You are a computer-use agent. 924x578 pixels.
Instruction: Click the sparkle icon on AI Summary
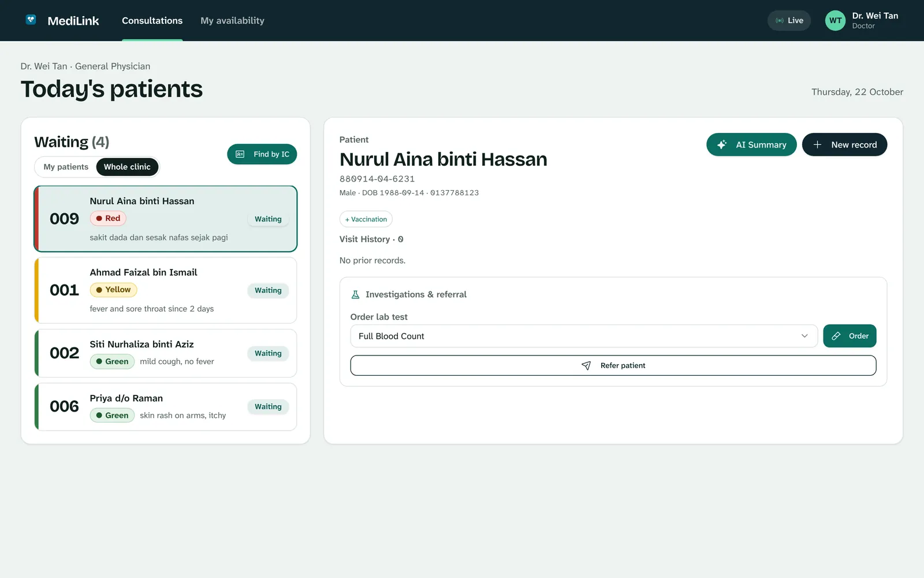(x=722, y=144)
